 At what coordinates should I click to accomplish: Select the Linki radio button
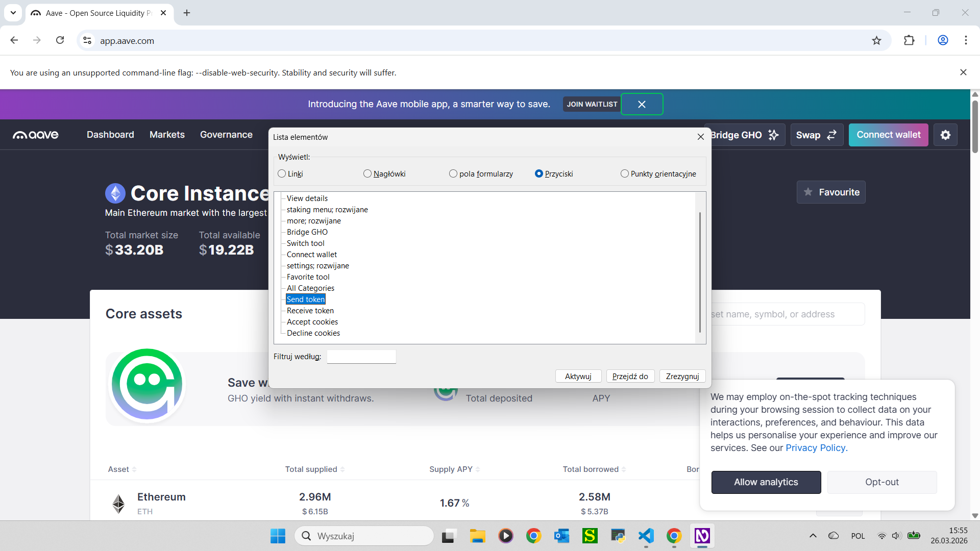(282, 174)
